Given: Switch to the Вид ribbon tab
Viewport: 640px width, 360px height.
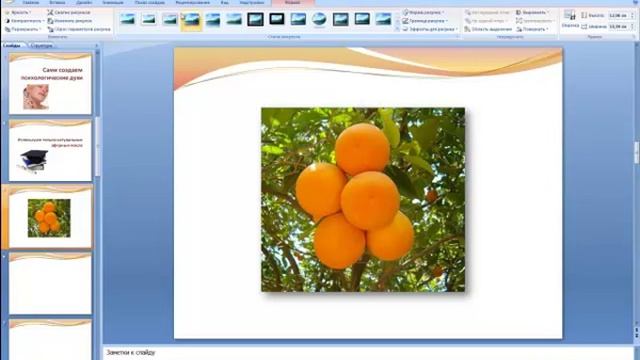Looking at the screenshot, I should pyautogui.click(x=225, y=2).
